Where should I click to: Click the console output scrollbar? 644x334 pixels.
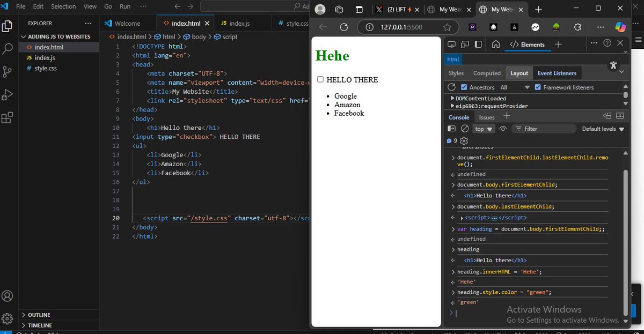625,241
